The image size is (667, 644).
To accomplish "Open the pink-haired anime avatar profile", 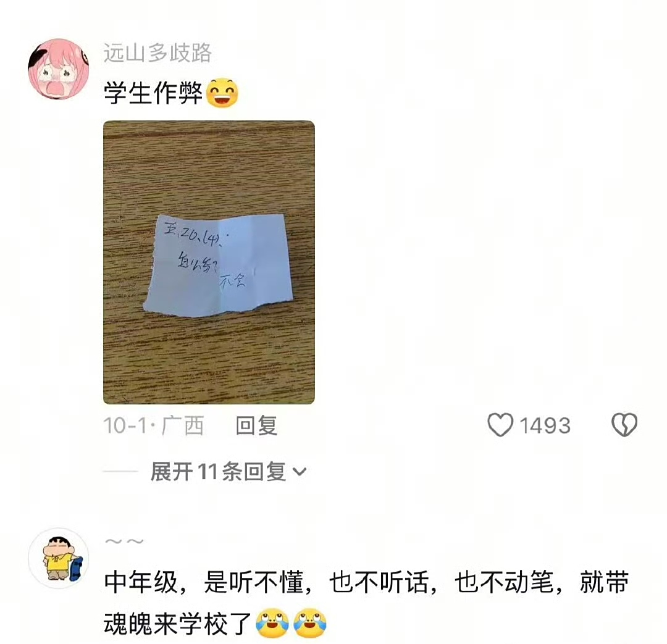I will click(x=59, y=69).
